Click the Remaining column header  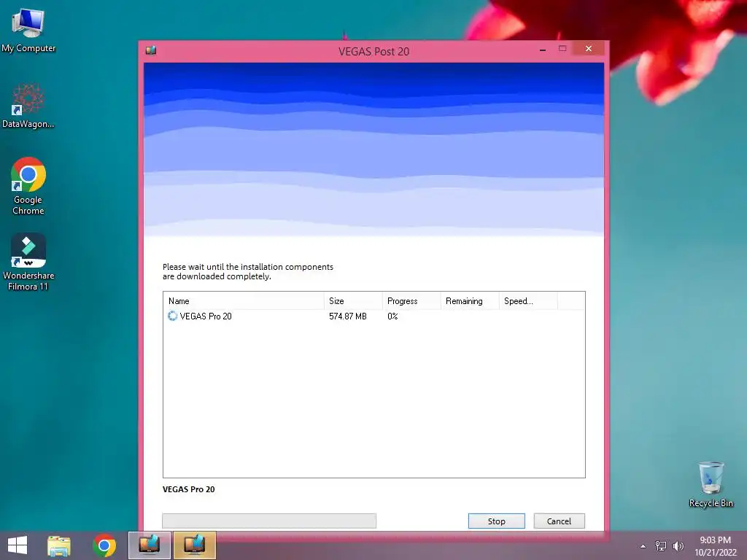(x=470, y=301)
